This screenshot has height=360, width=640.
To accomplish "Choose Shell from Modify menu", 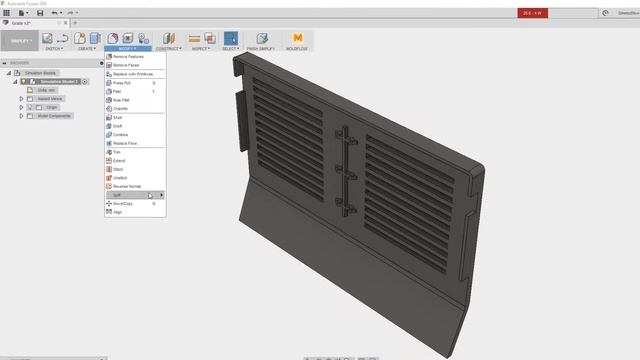I will pyautogui.click(x=135, y=118).
